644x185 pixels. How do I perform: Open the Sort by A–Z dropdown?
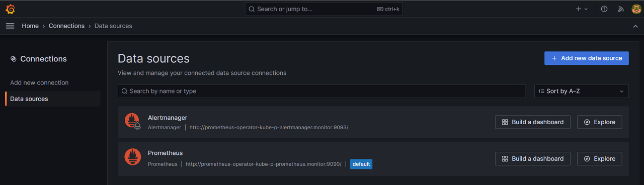point(582,91)
